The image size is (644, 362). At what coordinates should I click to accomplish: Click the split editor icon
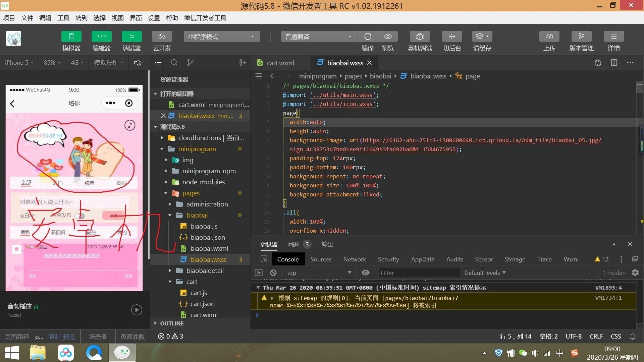coord(614,63)
